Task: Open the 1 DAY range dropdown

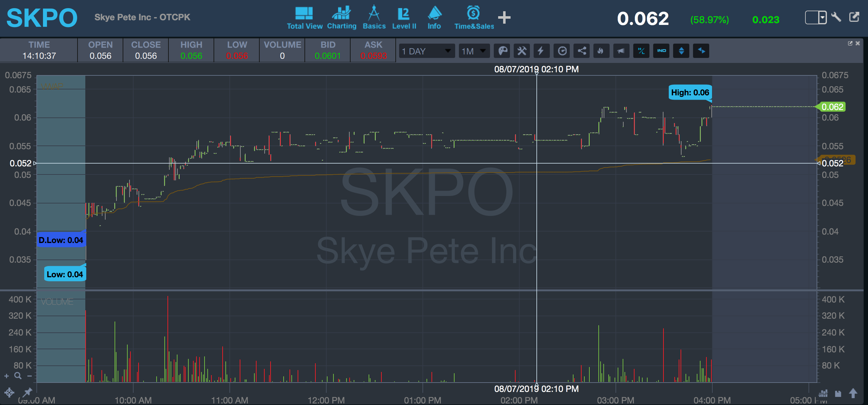Action: click(427, 51)
